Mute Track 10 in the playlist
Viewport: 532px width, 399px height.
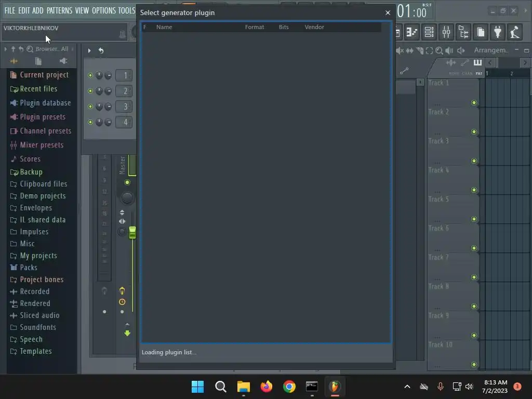point(474,364)
